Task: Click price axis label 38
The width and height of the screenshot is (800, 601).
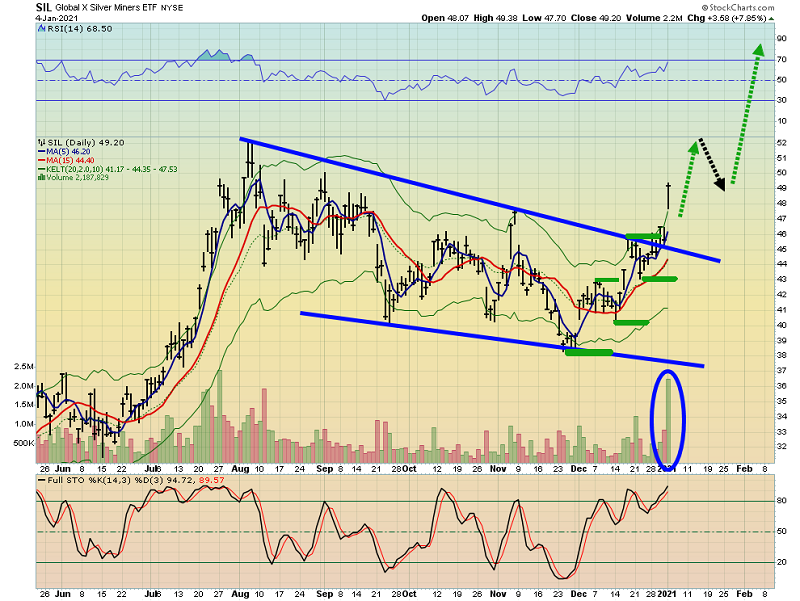Action: (781, 355)
